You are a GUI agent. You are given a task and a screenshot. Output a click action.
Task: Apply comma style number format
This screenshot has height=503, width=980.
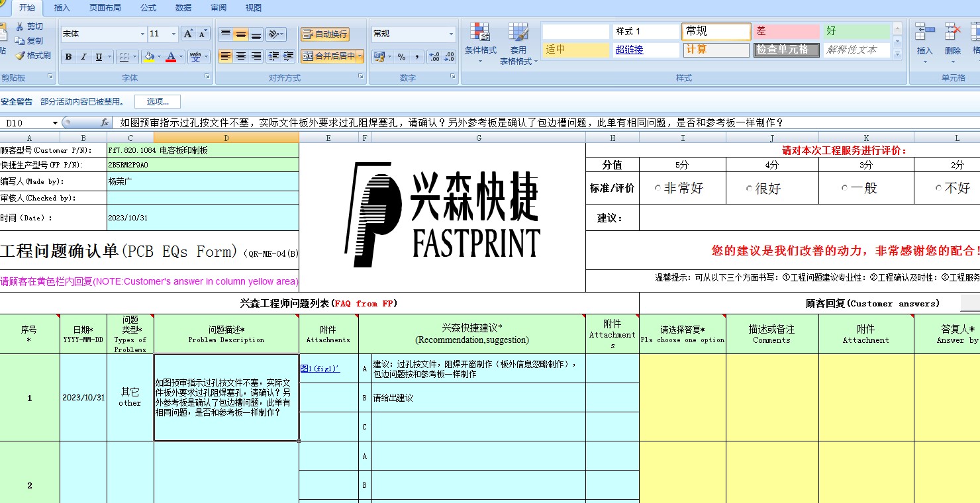[416, 57]
